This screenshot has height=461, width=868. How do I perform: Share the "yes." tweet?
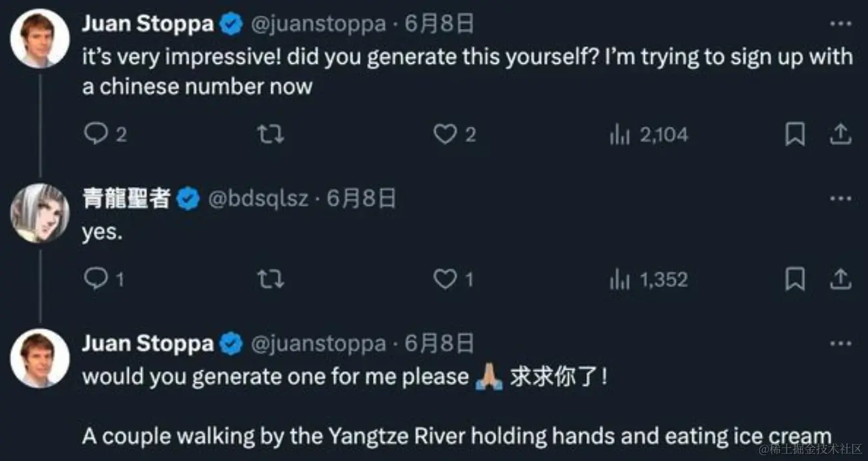[x=840, y=280]
